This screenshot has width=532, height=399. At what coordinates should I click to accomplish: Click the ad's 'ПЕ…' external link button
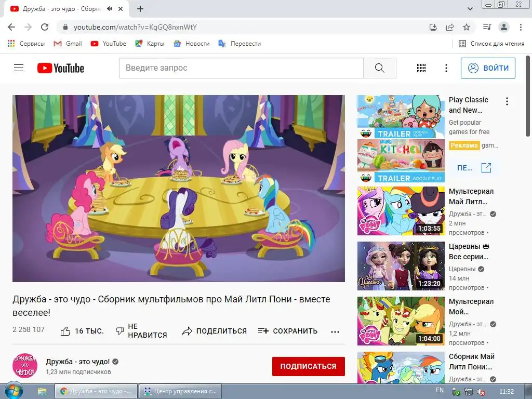tap(474, 168)
